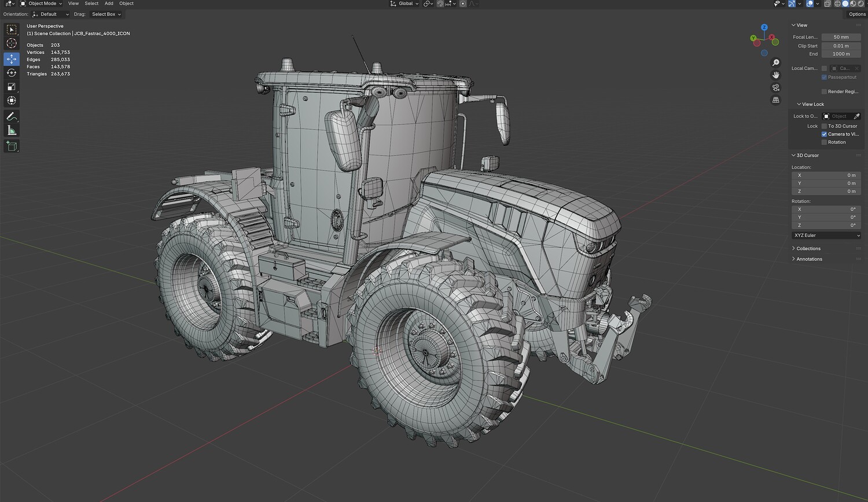
Task: Choose the Move tool
Action: tap(12, 59)
